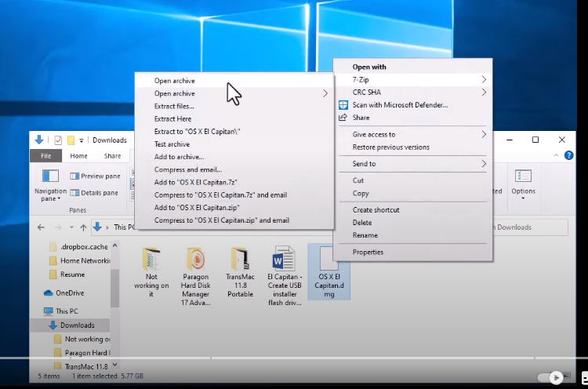This screenshot has height=389, width=588.
Task: Select the .dropbox.cache folder in sidebar
Action: click(x=78, y=247)
